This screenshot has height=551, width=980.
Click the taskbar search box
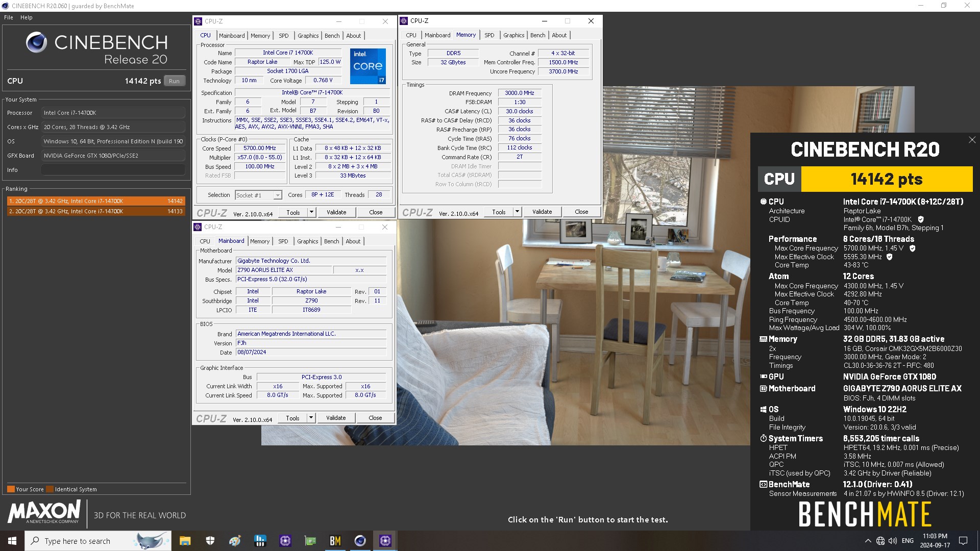click(97, 541)
